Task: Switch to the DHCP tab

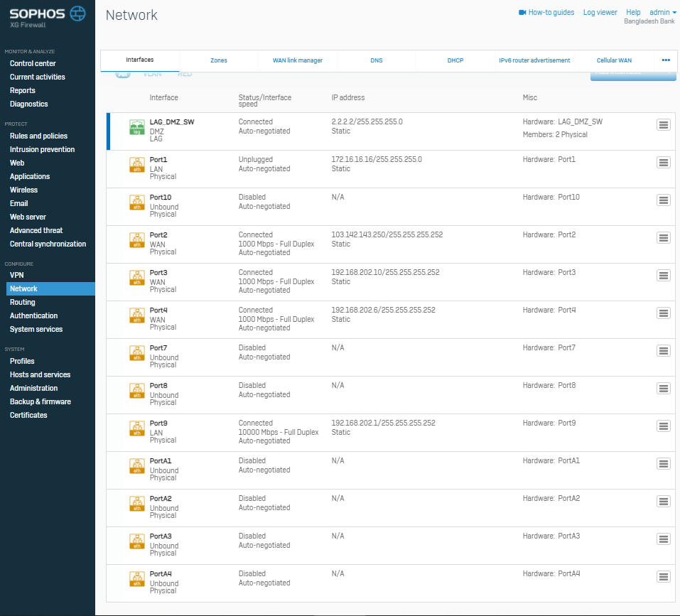Action: [x=455, y=60]
